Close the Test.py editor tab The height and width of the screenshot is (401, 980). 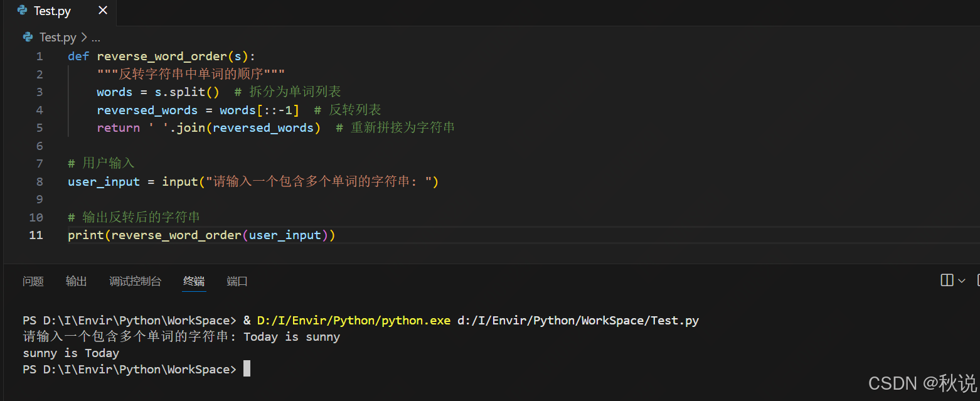[x=103, y=11]
